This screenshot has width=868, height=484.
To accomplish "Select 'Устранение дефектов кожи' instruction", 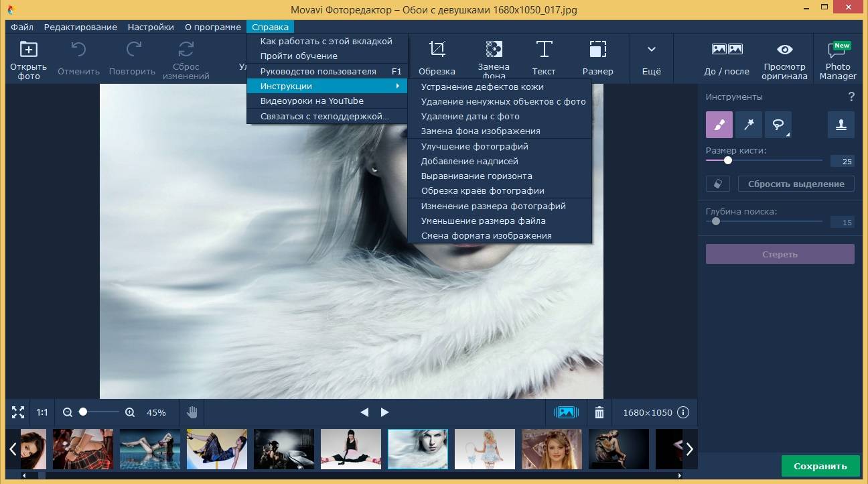I will 500,86.
